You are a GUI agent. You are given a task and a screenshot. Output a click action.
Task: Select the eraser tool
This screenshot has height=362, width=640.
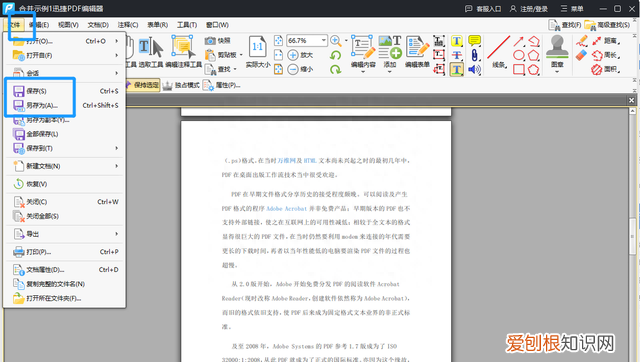[582, 55]
